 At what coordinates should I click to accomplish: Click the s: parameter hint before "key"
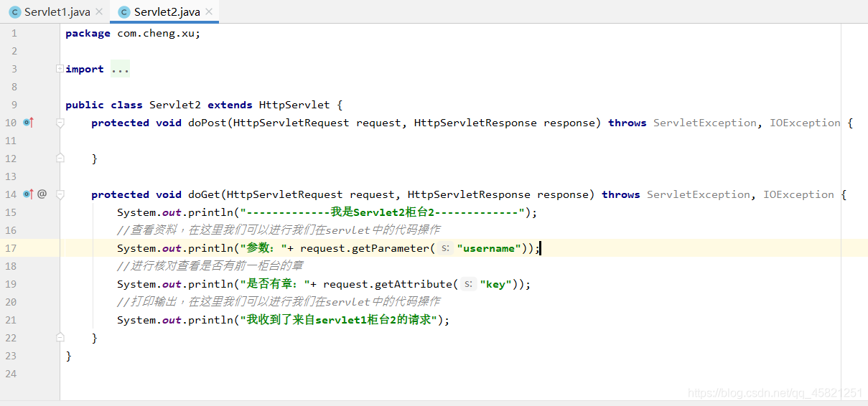pyautogui.click(x=469, y=284)
